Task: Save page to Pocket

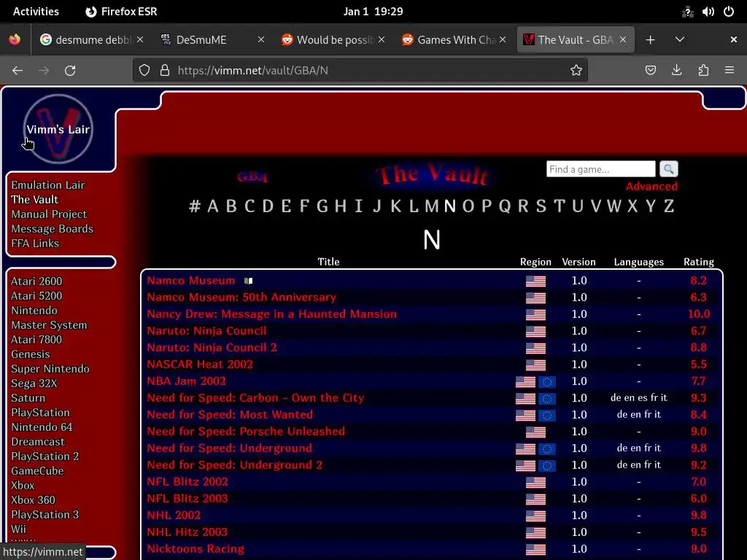Action: (x=650, y=71)
